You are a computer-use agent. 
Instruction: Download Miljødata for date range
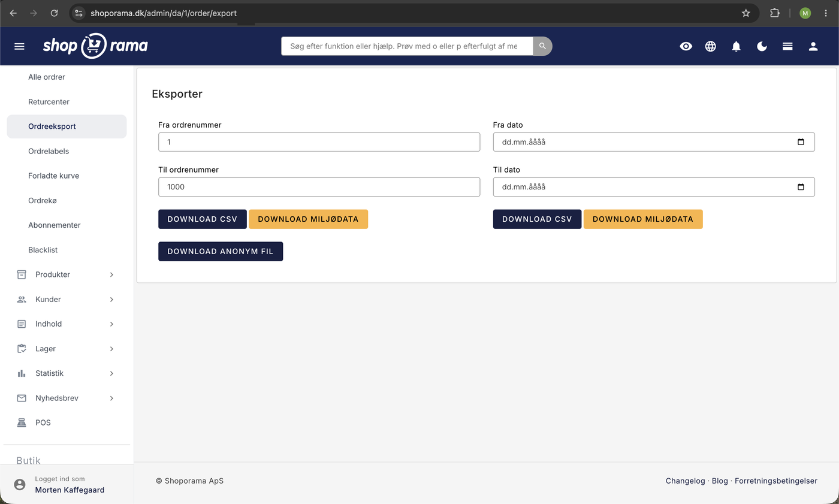point(643,219)
